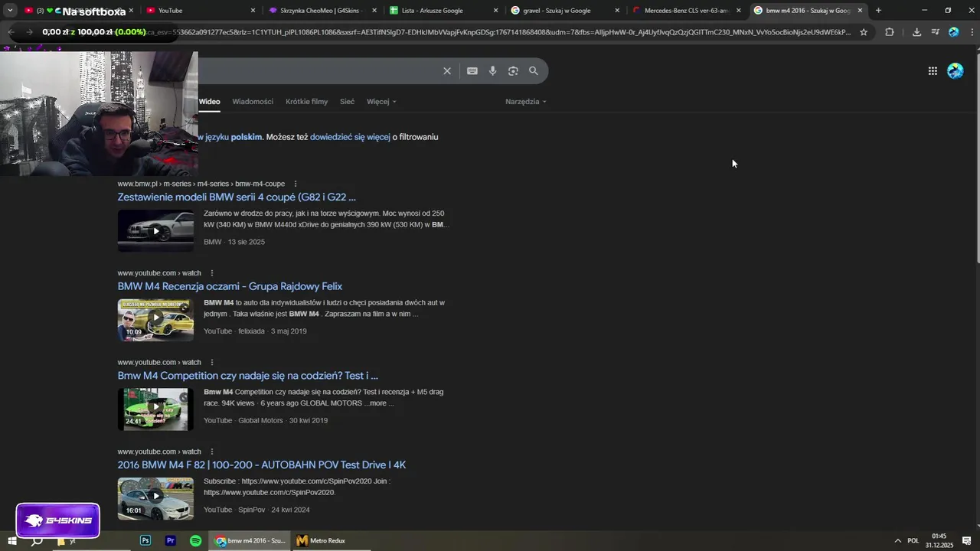This screenshot has height=551, width=980.
Task: Select the Sieć search filter
Action: tap(347, 102)
